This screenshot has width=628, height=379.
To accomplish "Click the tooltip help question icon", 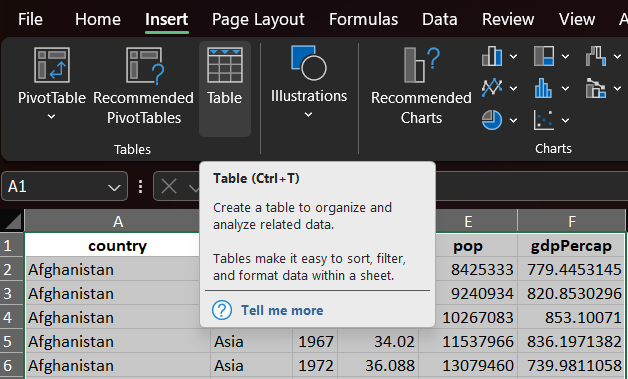I will [222, 310].
